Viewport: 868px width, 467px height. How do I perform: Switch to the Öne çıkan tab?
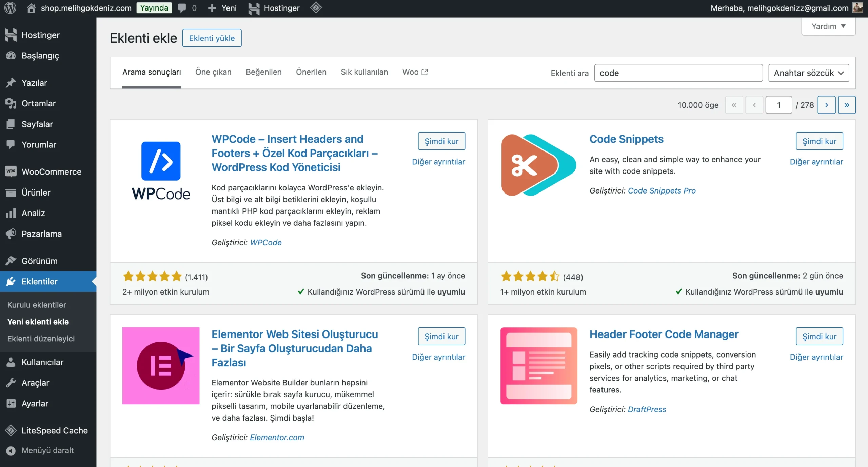tap(213, 72)
